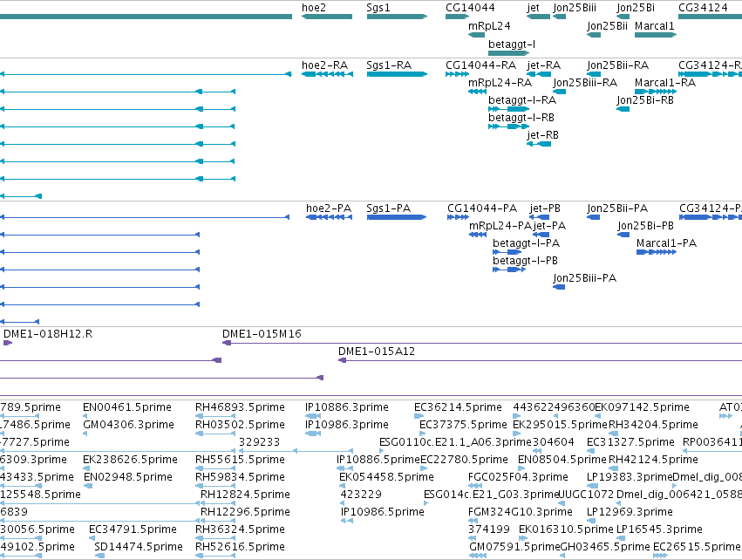
Task: Select the RH34204.5prime EST label
Action: [x=654, y=425]
